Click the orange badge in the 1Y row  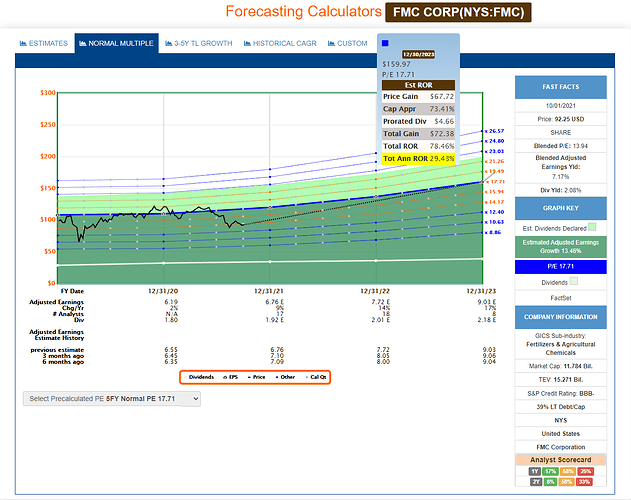(x=568, y=471)
